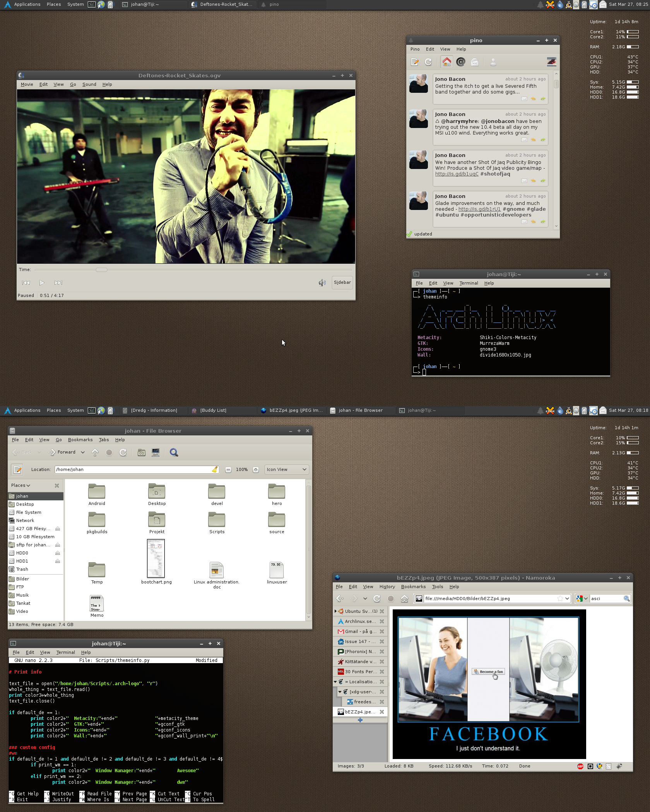Viewport: 650px width, 812px height.
Task: Click the File Browser search magnifier
Action: [174, 452]
